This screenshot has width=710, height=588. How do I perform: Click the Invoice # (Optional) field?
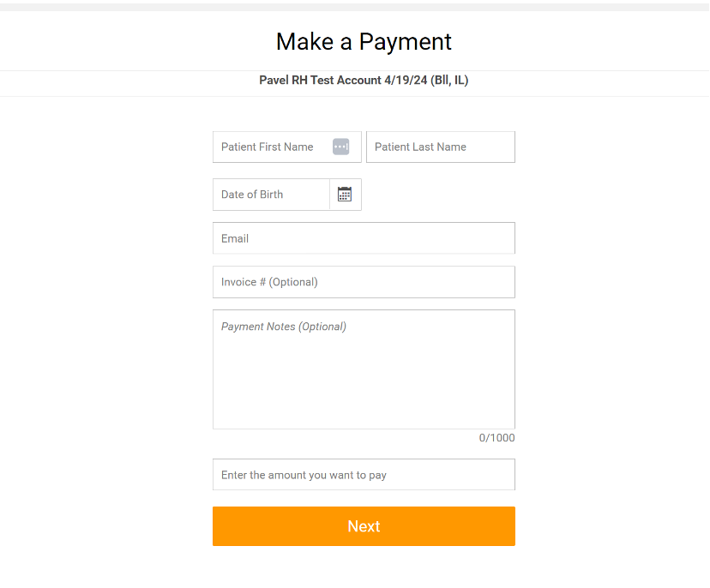364,281
